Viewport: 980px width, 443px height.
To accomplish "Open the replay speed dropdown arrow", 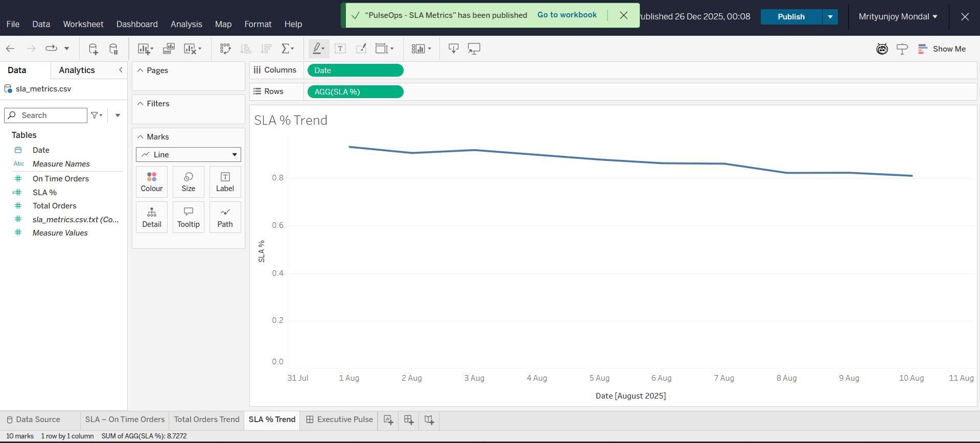I will pos(66,49).
